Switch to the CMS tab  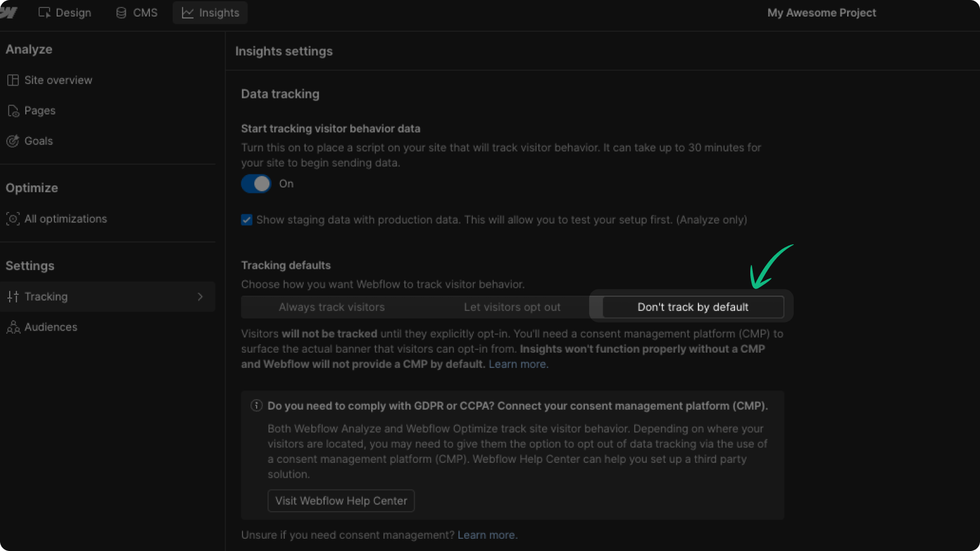137,13
